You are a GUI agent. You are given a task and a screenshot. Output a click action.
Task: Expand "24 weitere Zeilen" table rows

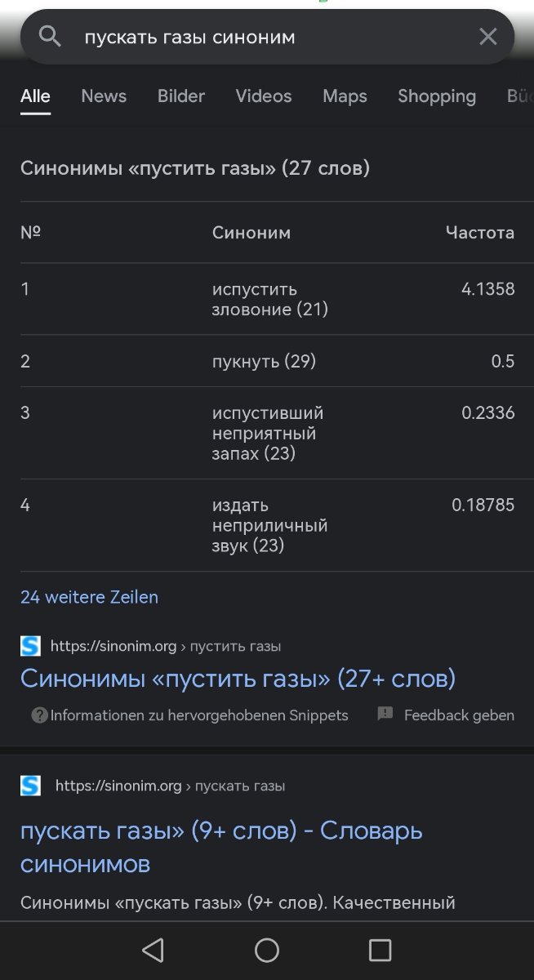89,597
